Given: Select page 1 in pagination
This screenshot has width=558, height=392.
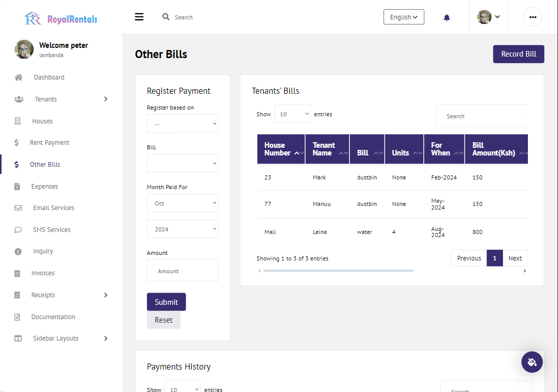Looking at the screenshot, I should click(495, 258).
